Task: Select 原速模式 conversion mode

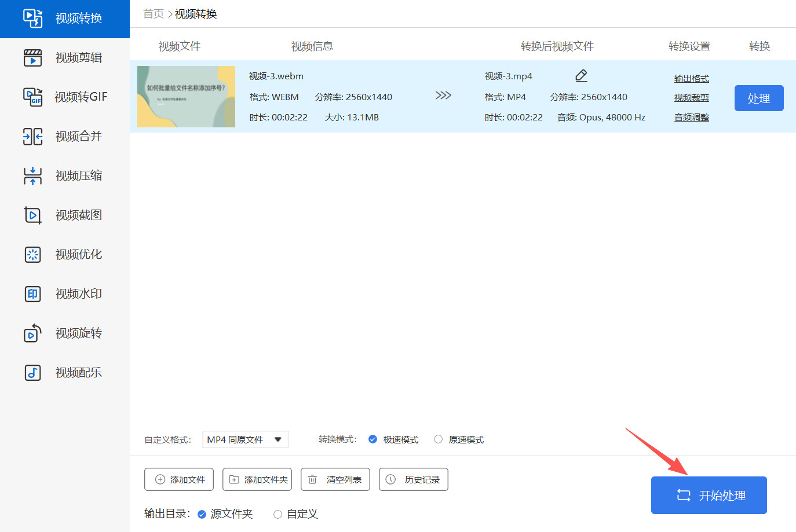Action: point(438,439)
